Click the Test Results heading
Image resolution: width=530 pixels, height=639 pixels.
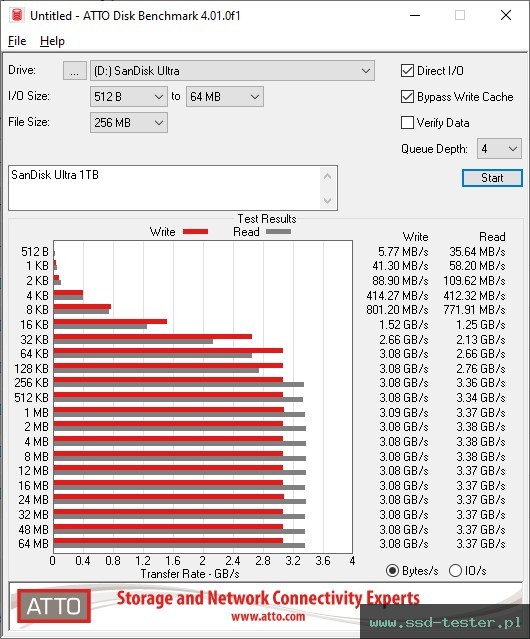point(267,219)
